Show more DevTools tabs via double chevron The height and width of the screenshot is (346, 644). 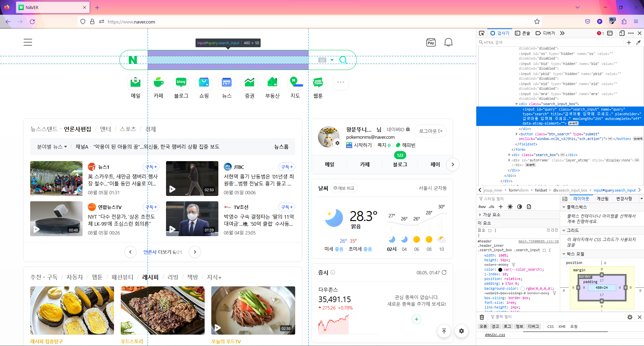click(x=562, y=33)
